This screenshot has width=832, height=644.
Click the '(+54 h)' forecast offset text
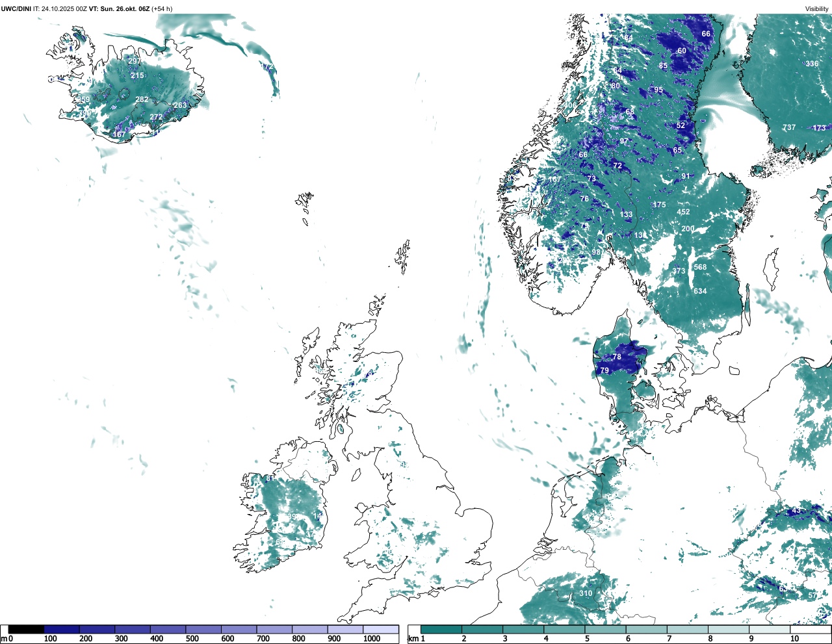162,8
